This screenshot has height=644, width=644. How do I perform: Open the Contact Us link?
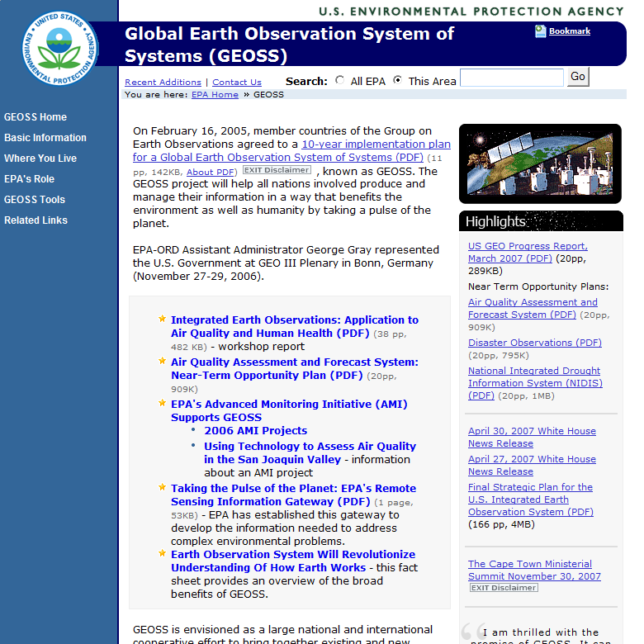pyautogui.click(x=237, y=82)
